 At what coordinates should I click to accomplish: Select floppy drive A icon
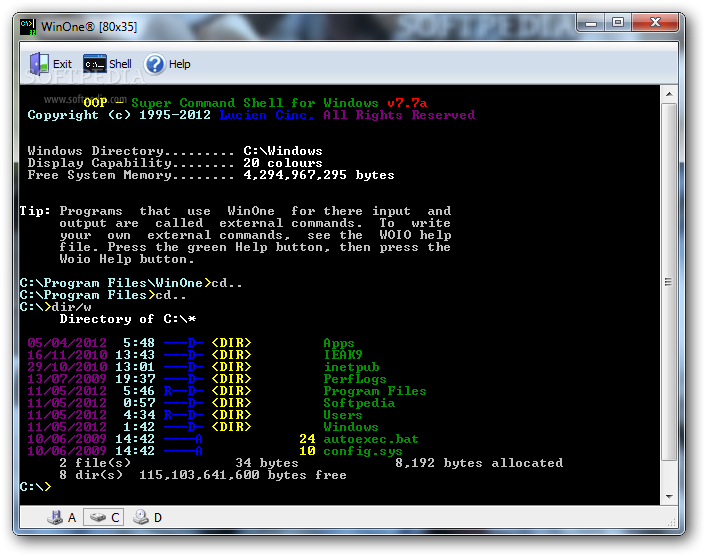(55, 517)
